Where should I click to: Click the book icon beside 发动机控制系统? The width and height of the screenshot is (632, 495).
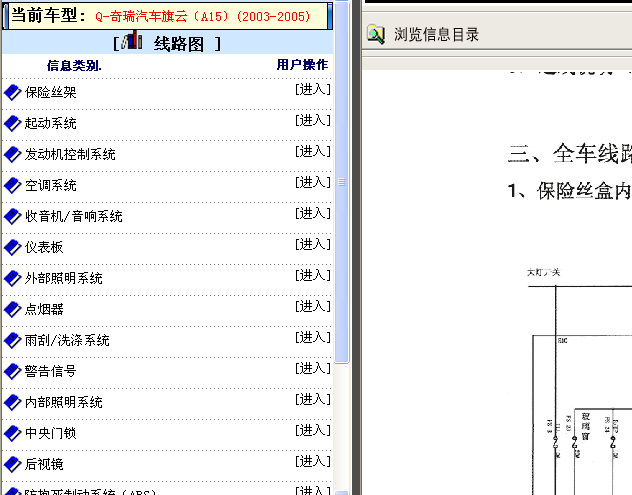point(12,154)
